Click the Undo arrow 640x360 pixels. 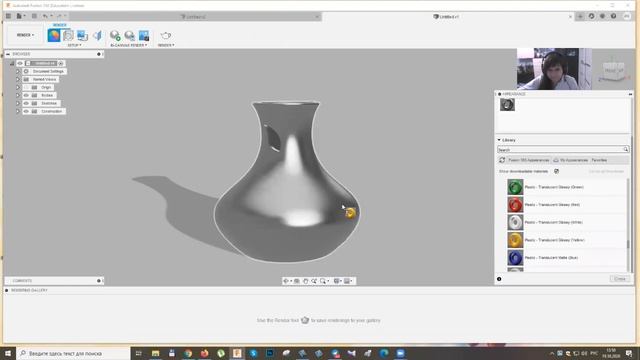pyautogui.click(x=45, y=16)
